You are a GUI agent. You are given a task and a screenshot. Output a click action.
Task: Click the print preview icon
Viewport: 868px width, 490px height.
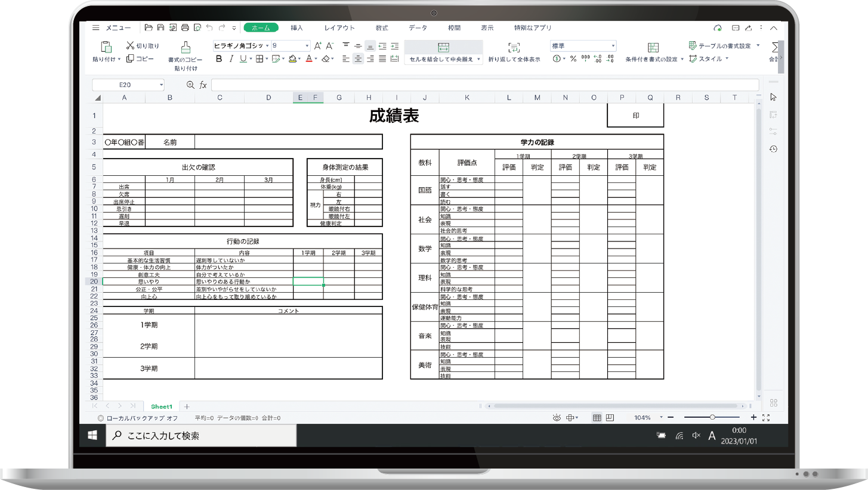(x=196, y=28)
